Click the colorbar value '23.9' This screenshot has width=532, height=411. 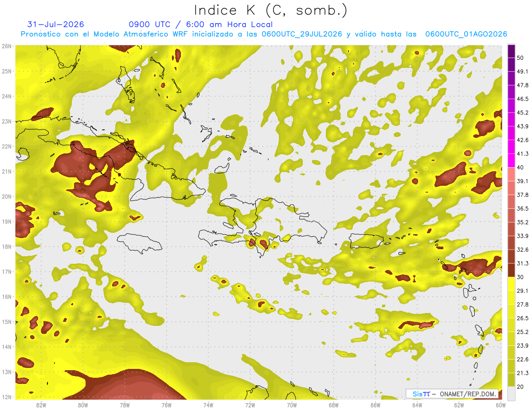click(x=523, y=346)
